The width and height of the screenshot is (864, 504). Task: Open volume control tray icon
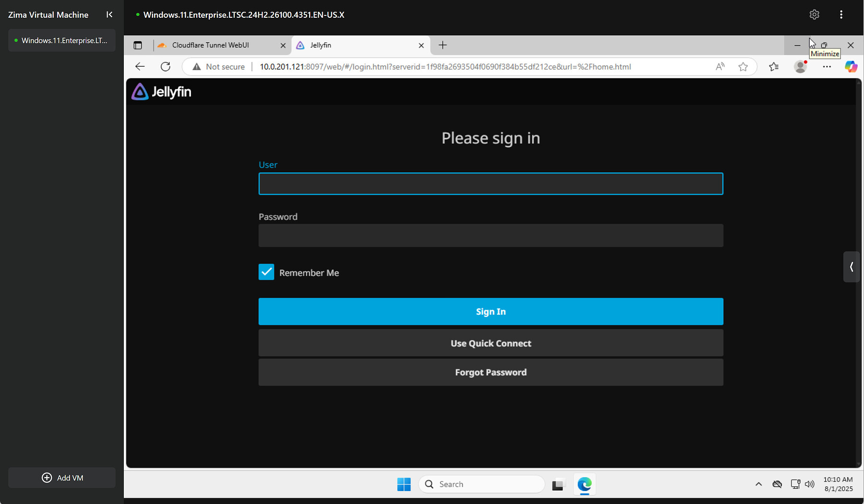click(810, 484)
